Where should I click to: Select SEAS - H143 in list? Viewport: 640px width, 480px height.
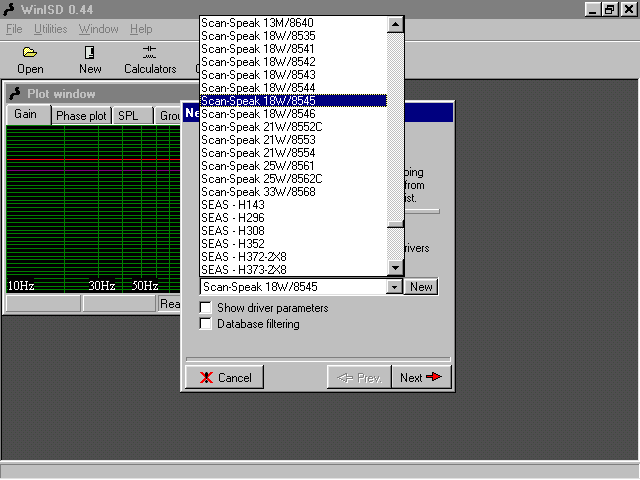(x=293, y=205)
